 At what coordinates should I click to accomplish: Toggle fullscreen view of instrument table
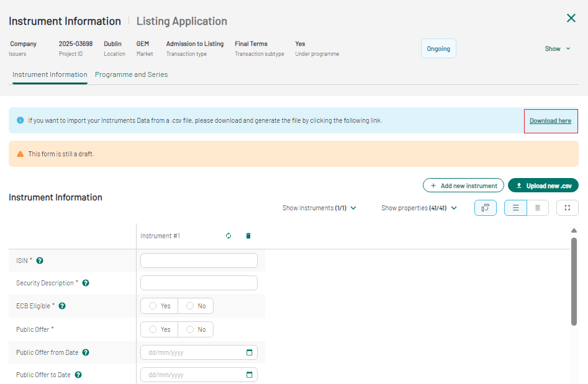point(567,208)
